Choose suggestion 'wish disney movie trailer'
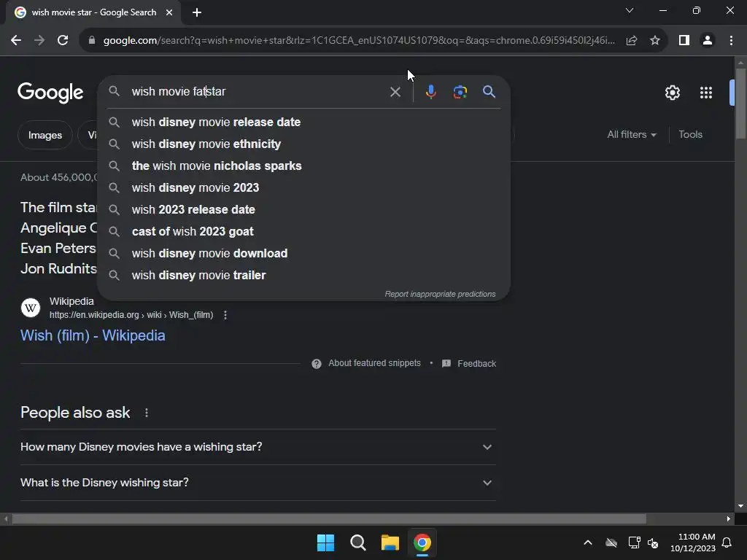This screenshot has height=560, width=747. 304,276
